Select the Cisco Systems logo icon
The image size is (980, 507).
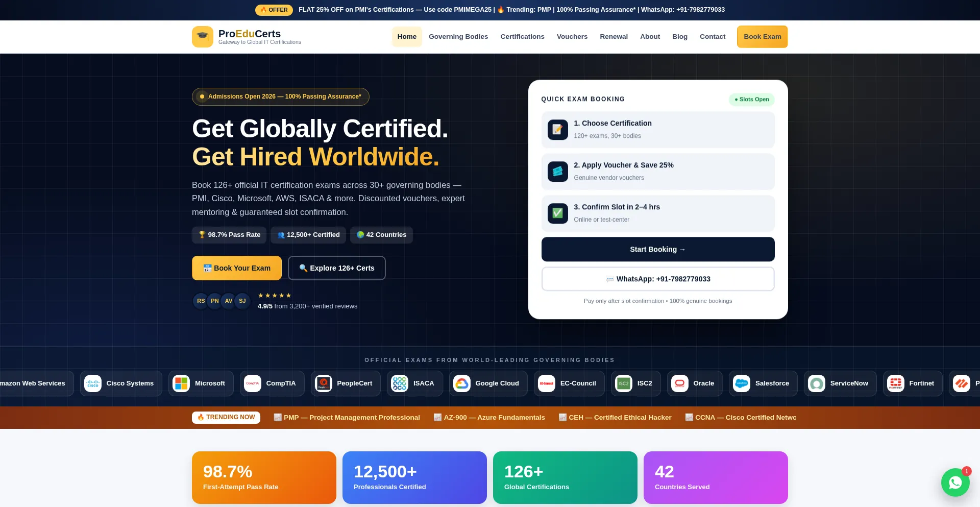(x=93, y=383)
